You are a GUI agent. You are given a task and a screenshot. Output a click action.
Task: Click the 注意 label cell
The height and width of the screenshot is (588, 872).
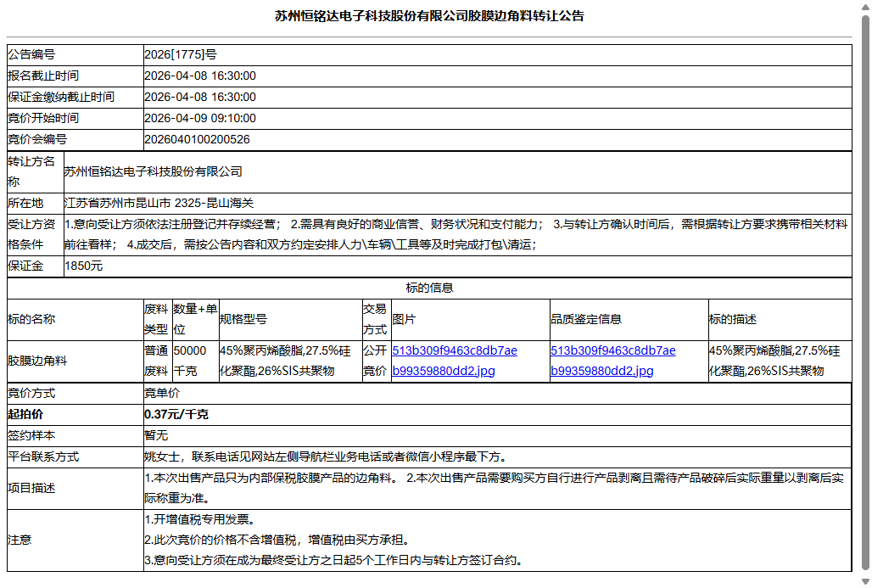[75, 540]
